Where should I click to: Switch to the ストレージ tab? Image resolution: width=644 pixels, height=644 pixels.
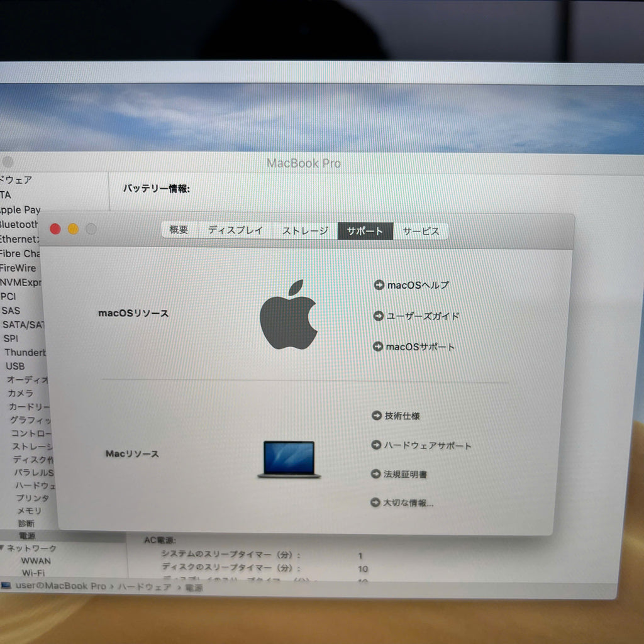(x=305, y=231)
